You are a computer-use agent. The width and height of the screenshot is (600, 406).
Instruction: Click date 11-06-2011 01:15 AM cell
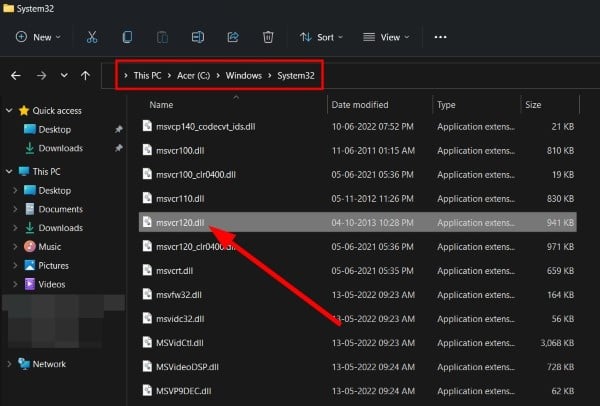373,150
